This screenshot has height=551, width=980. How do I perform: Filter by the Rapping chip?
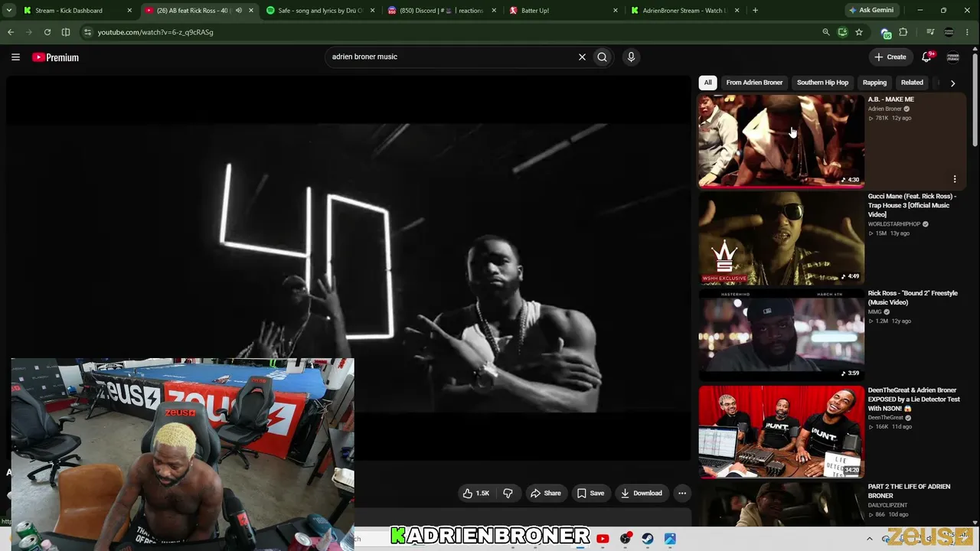click(x=874, y=83)
